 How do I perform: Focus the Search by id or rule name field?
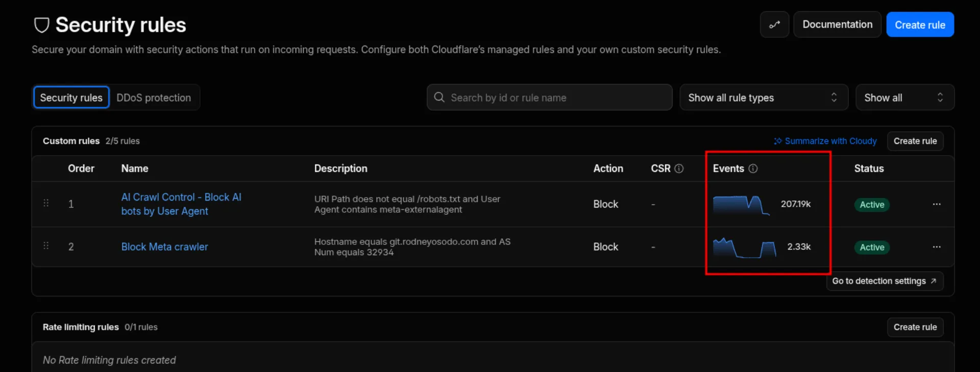click(549, 97)
